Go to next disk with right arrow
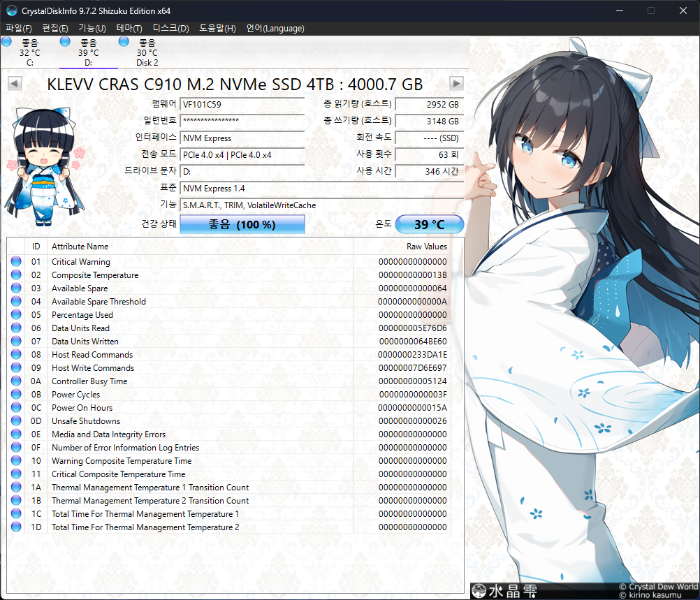Screen dimensions: 700x600 [x=456, y=84]
